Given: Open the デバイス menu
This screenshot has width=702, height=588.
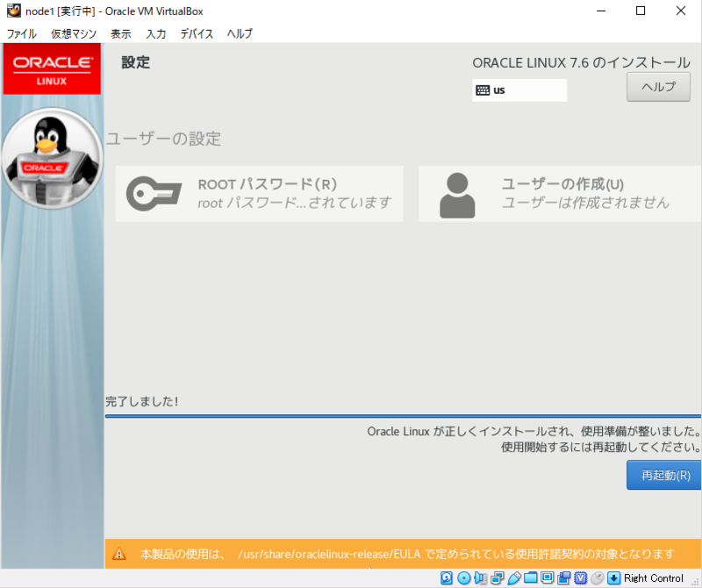Looking at the screenshot, I should pyautogui.click(x=197, y=34).
